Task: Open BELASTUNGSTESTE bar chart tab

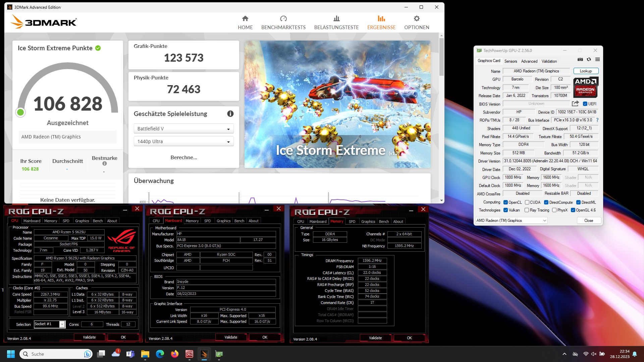Action: (336, 22)
